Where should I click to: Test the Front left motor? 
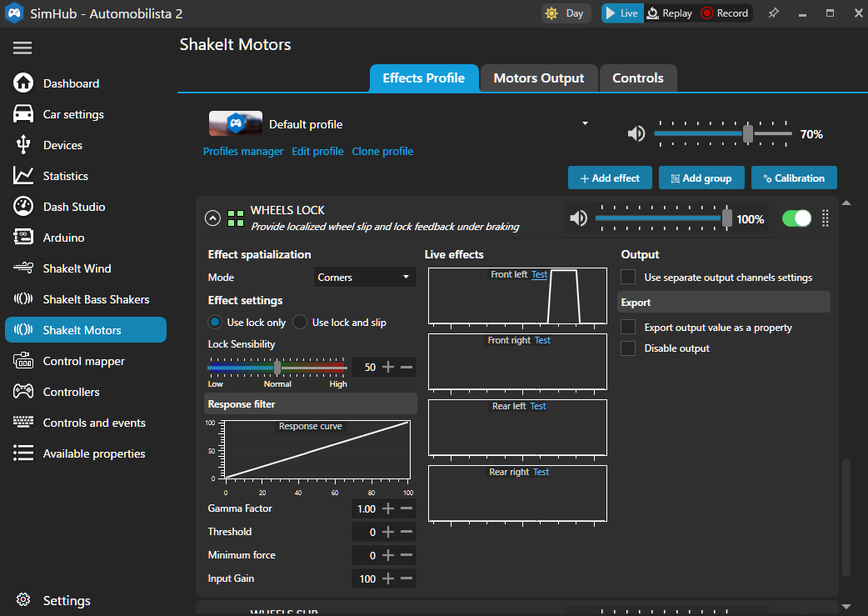539,274
